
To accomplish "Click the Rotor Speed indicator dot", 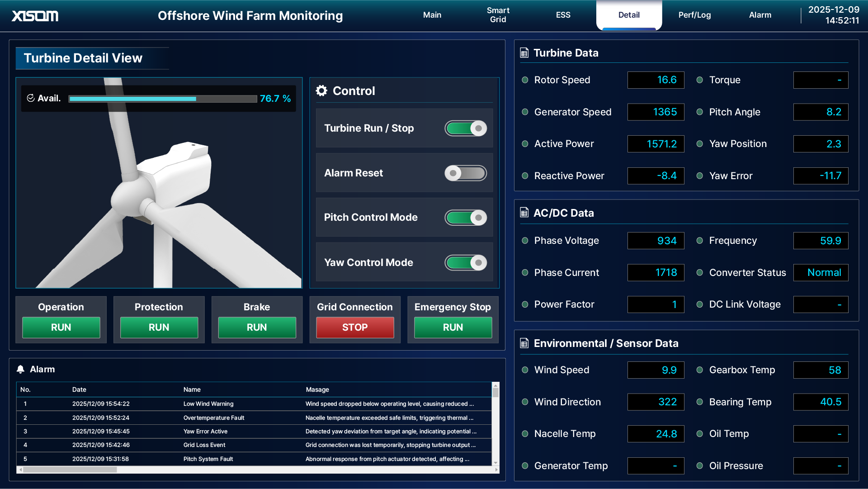I will click(x=525, y=80).
